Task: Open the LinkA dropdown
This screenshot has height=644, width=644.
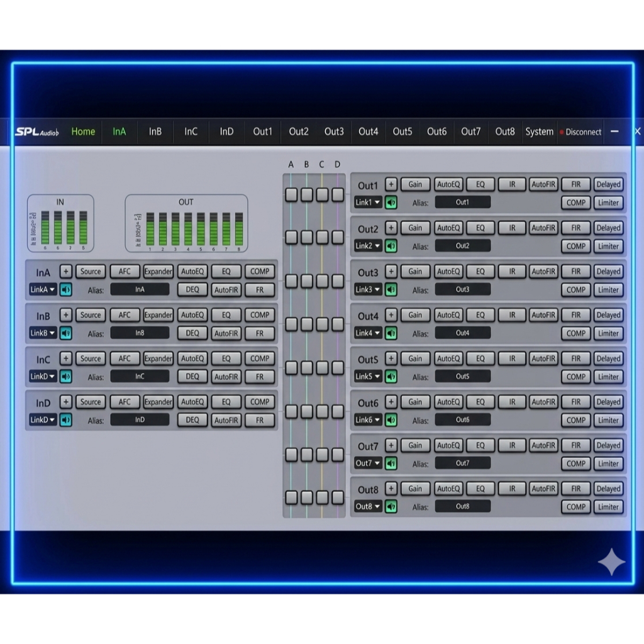Action: pyautogui.click(x=43, y=289)
